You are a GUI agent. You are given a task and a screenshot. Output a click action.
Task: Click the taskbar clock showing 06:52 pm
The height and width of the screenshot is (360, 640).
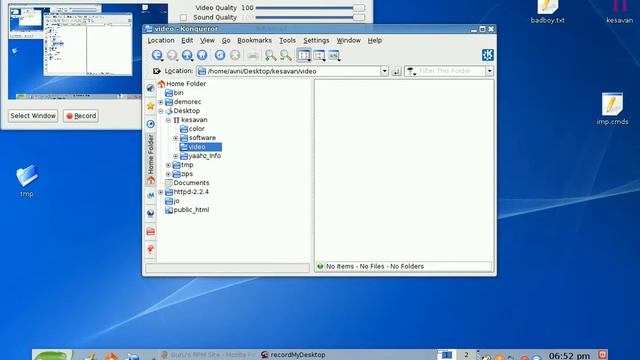[569, 356]
